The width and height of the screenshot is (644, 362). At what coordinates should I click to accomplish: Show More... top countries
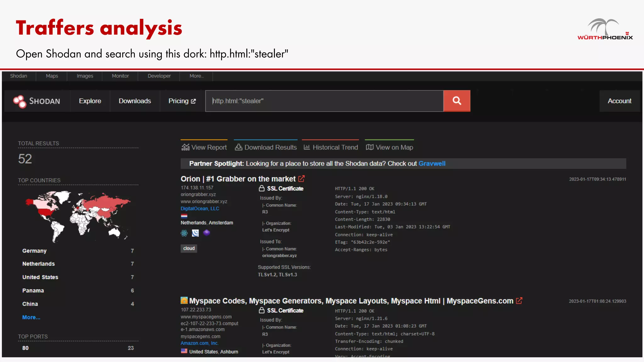(x=31, y=317)
